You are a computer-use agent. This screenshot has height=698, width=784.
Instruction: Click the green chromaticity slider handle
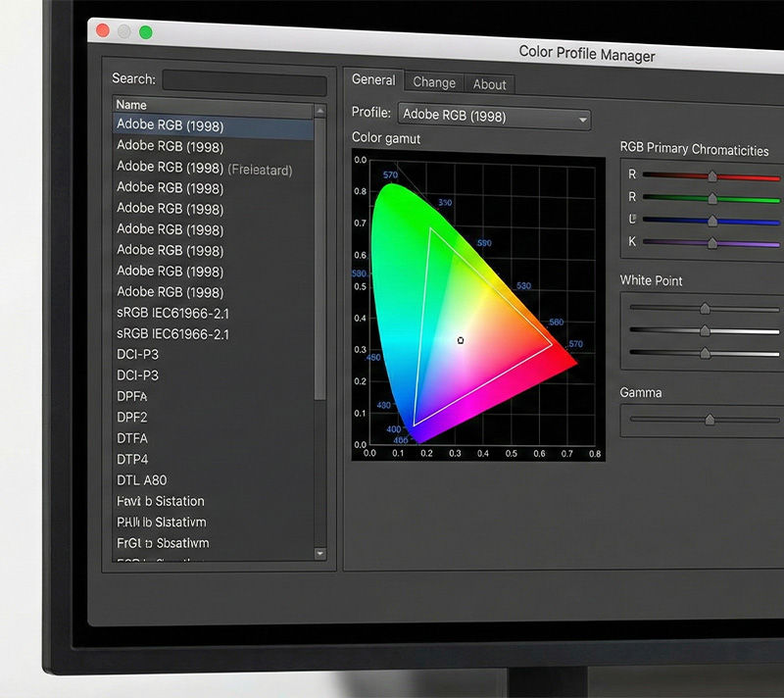[712, 198]
